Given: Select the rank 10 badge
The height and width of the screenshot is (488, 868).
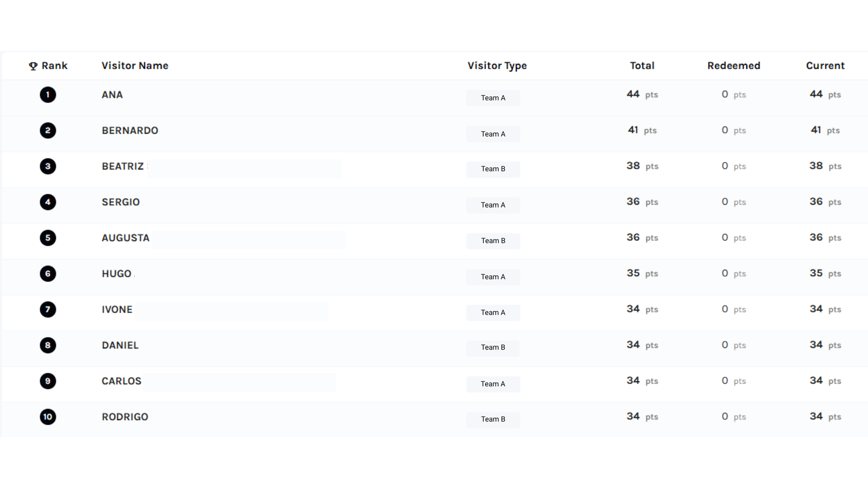Looking at the screenshot, I should 48,417.
